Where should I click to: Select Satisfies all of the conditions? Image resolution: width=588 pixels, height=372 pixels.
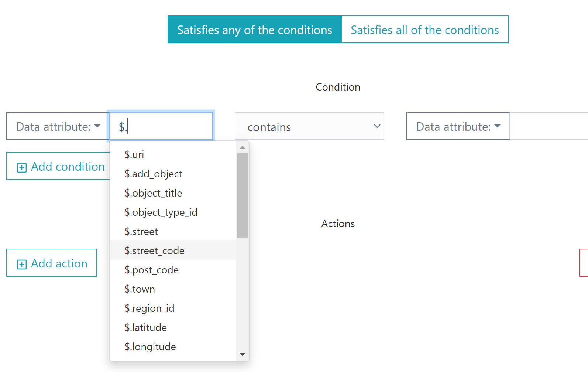(425, 30)
